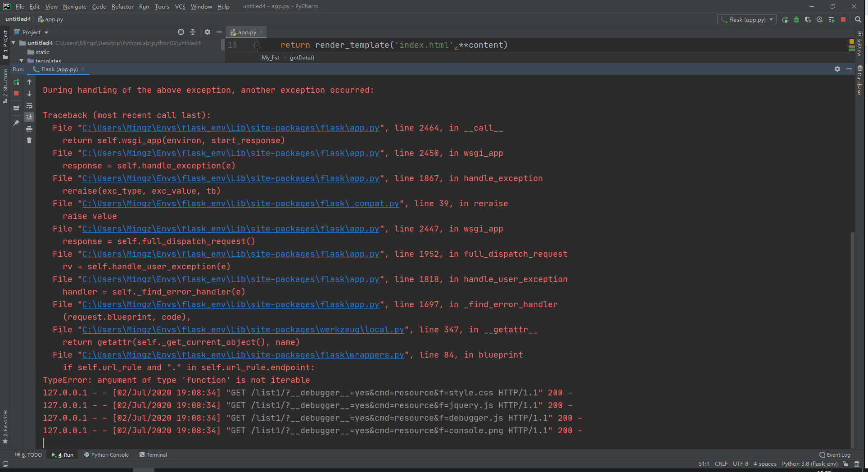This screenshot has width=868, height=472.
Task: Open the Event Log
Action: (835, 455)
